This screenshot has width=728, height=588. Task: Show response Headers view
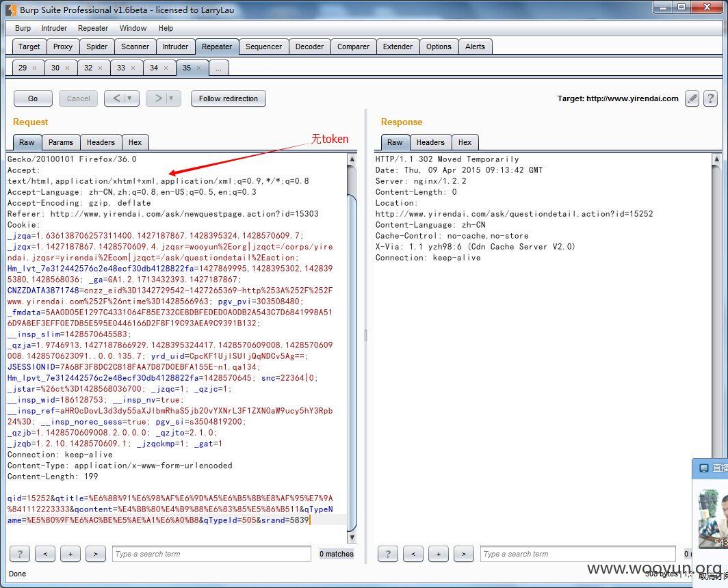[430, 142]
